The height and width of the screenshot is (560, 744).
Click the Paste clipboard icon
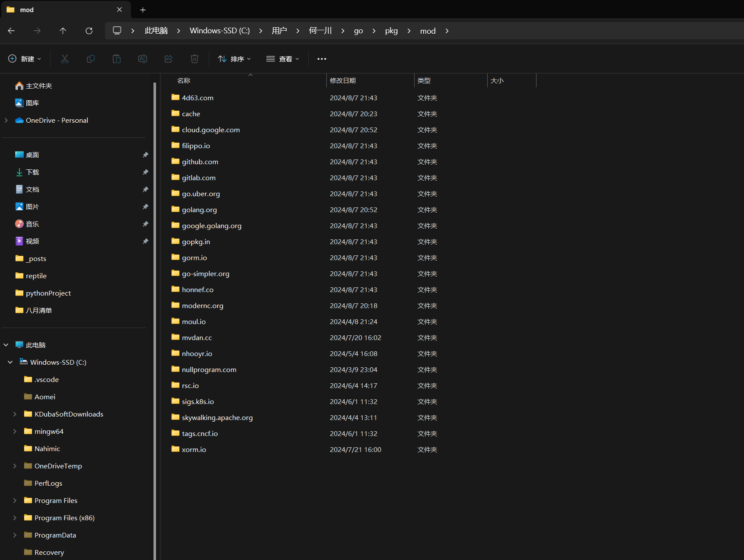[x=117, y=59]
